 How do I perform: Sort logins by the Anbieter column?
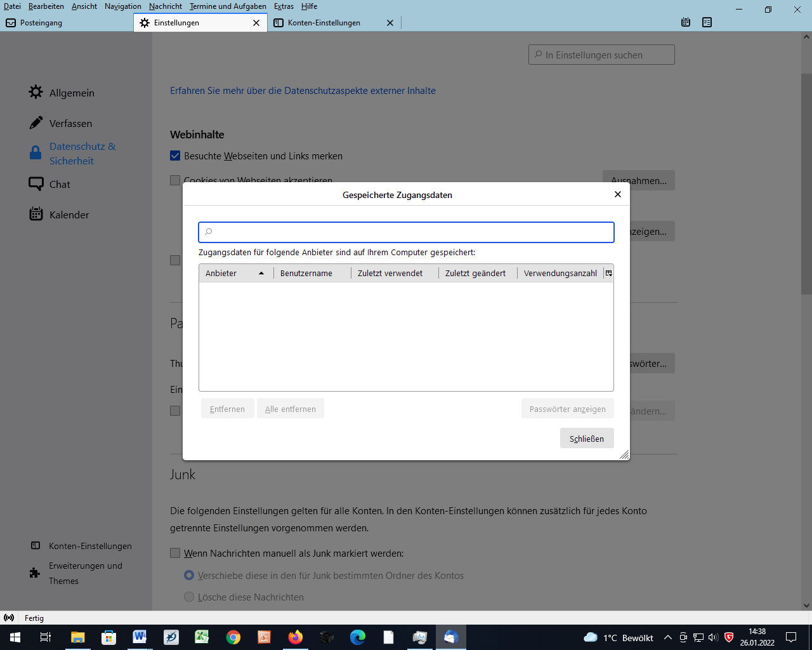coord(236,273)
